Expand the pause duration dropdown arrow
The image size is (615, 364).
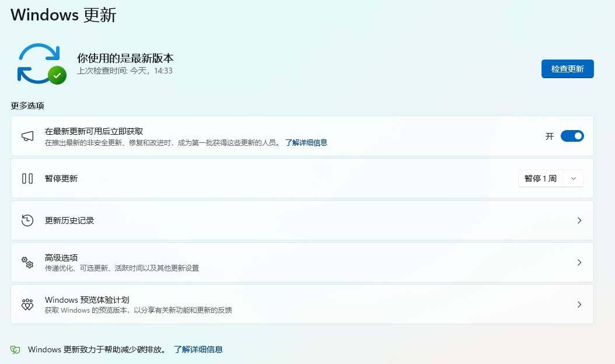point(574,178)
